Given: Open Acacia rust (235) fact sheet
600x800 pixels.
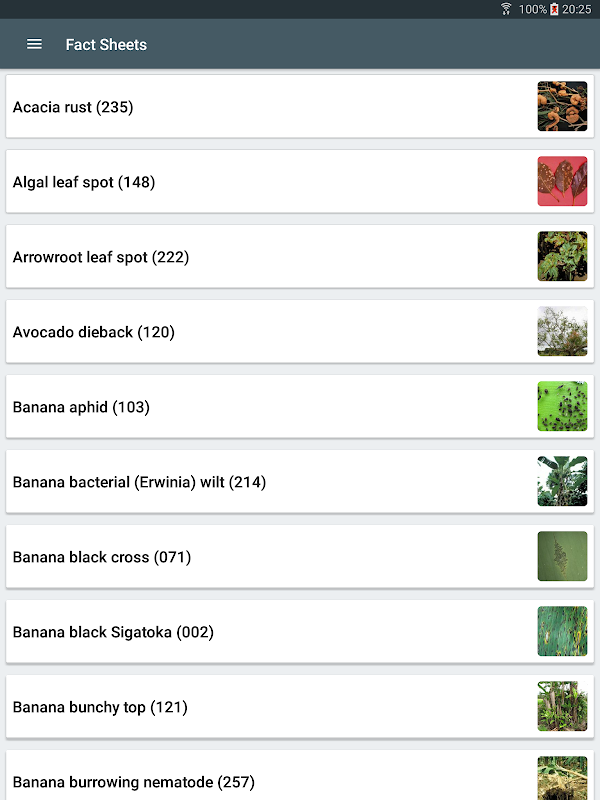Looking at the screenshot, I should pyautogui.click(x=300, y=106).
